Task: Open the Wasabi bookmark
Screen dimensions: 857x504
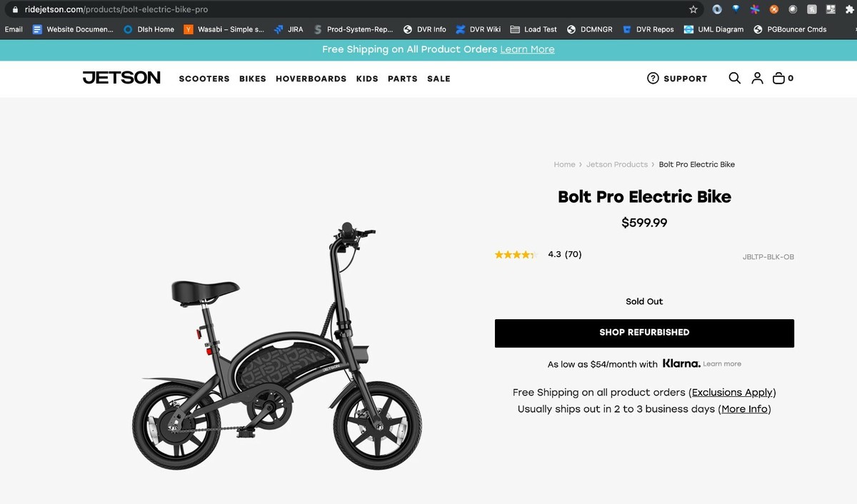Action: tap(224, 29)
